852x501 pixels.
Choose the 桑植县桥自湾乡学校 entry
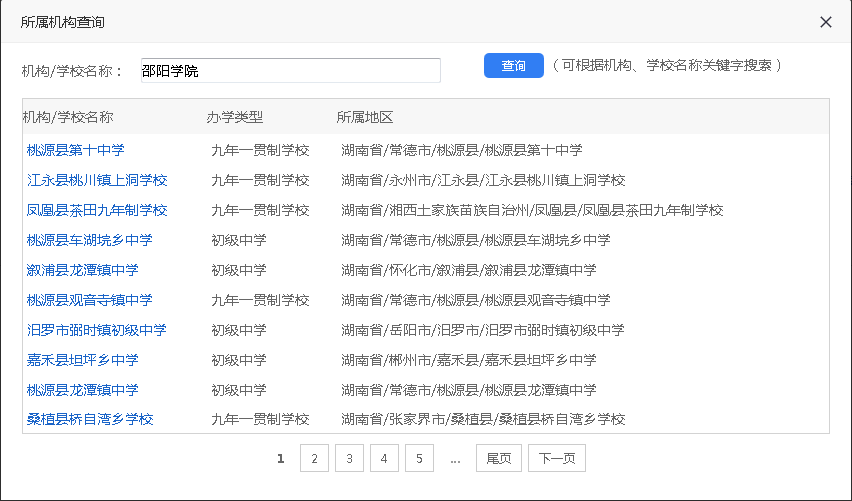(x=89, y=420)
